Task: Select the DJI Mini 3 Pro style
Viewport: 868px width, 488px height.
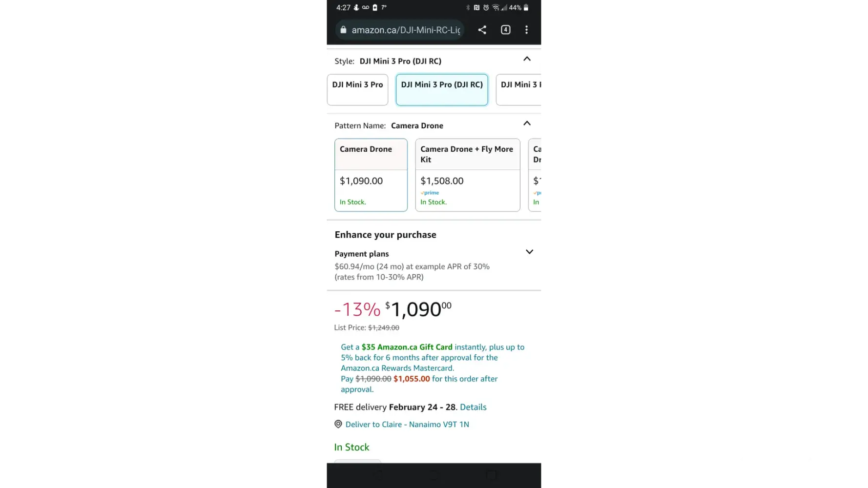Action: [357, 89]
